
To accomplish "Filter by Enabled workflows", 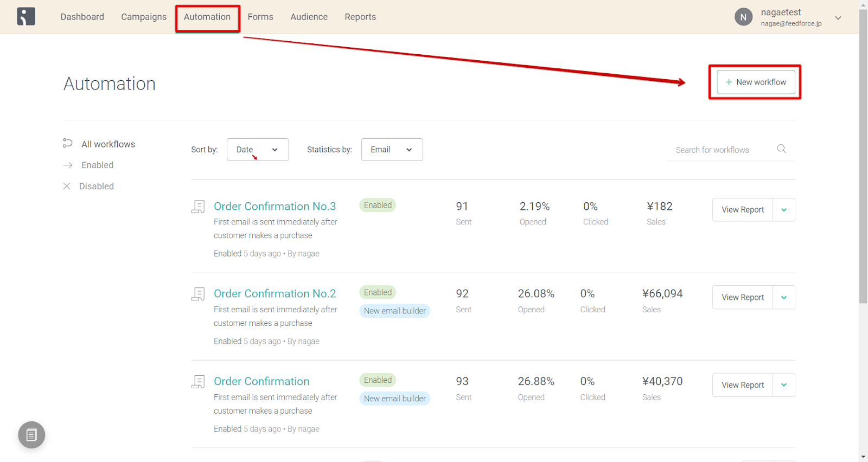I will 97,165.
